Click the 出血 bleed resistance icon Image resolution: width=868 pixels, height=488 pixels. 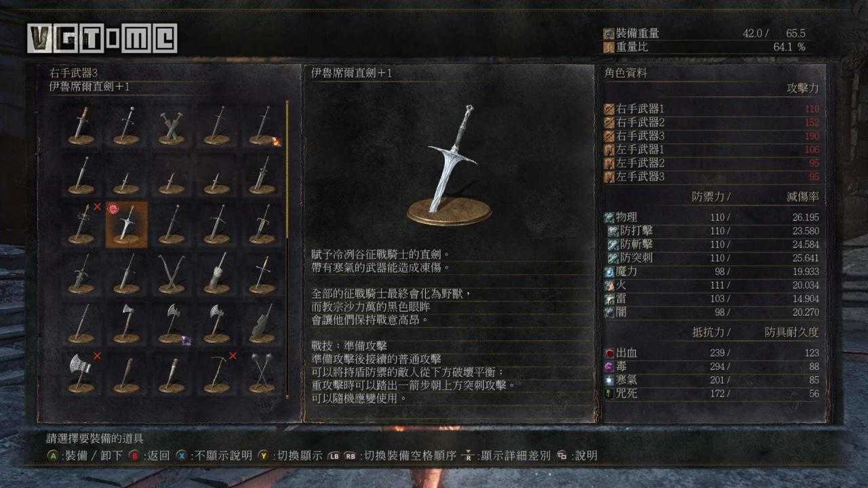(x=609, y=353)
